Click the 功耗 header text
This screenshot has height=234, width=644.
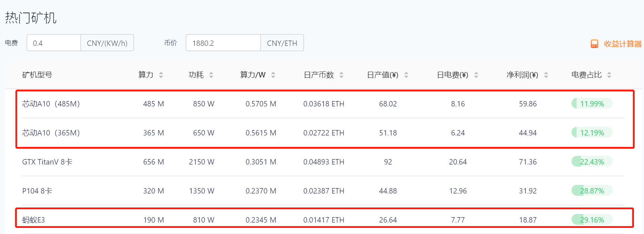point(196,75)
